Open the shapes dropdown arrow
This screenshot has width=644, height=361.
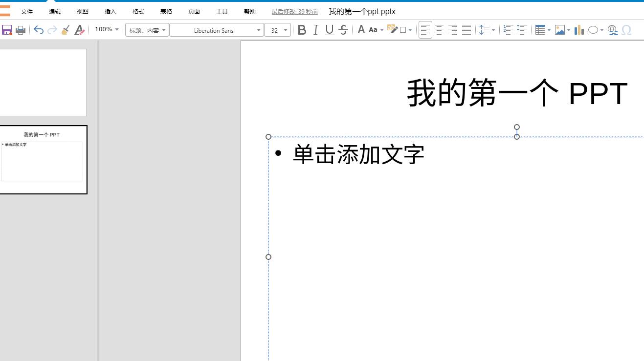pos(602,30)
